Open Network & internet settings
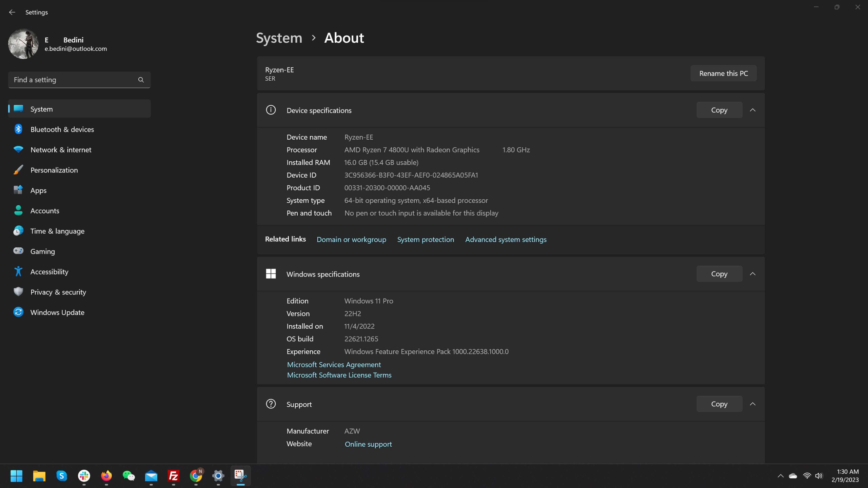 tap(61, 149)
